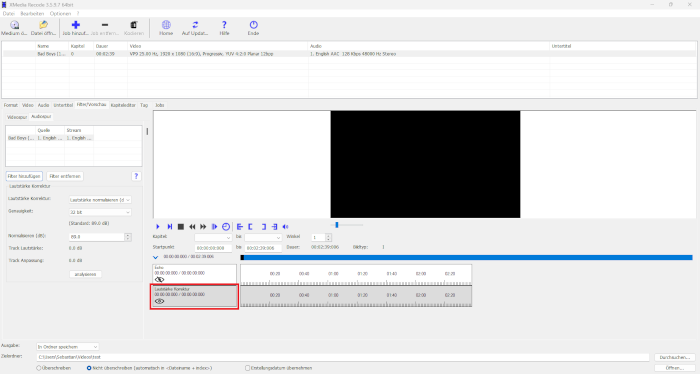
Task: Select the Bad Boys row in file list
Action: pos(349,54)
